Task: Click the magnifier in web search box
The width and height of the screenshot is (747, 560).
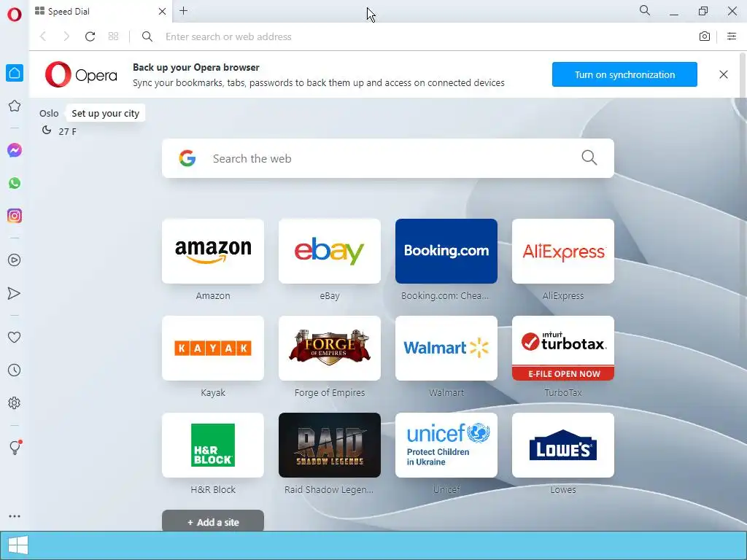Action: [x=589, y=157]
